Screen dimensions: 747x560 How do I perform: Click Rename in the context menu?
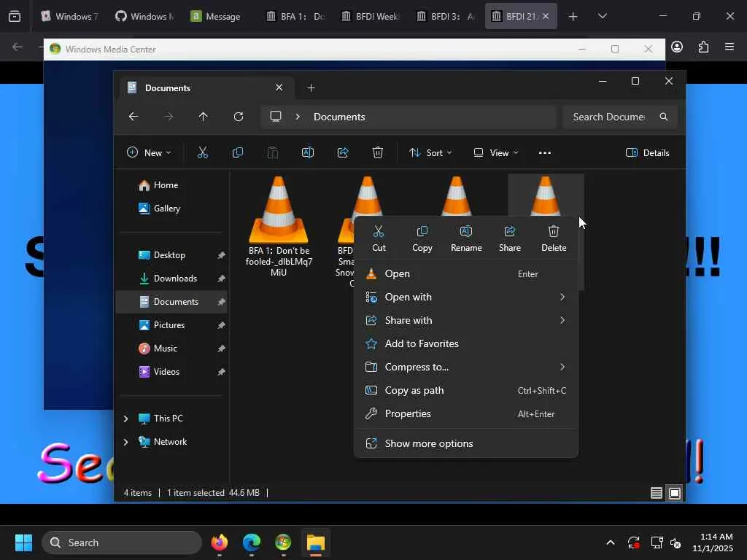click(466, 238)
